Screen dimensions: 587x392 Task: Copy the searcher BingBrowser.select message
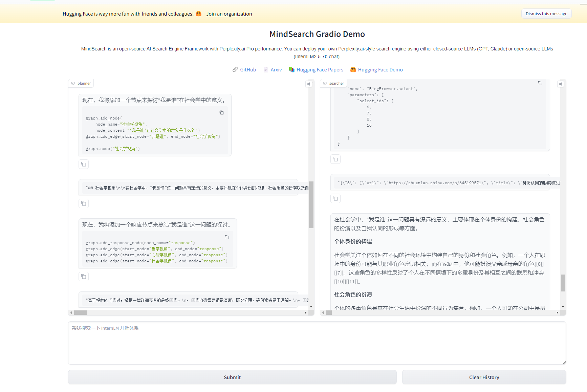pos(335,159)
